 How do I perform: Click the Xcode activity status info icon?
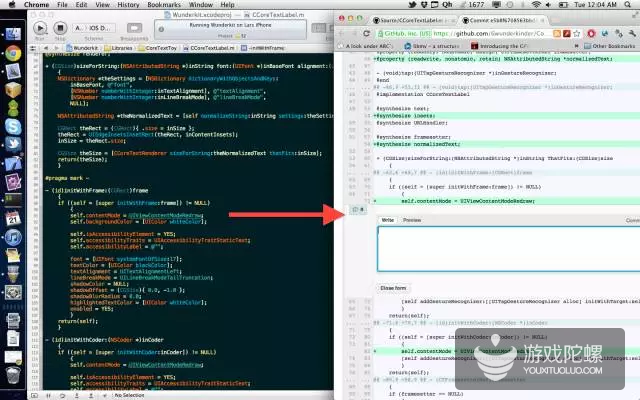pyautogui.click(x=161, y=29)
